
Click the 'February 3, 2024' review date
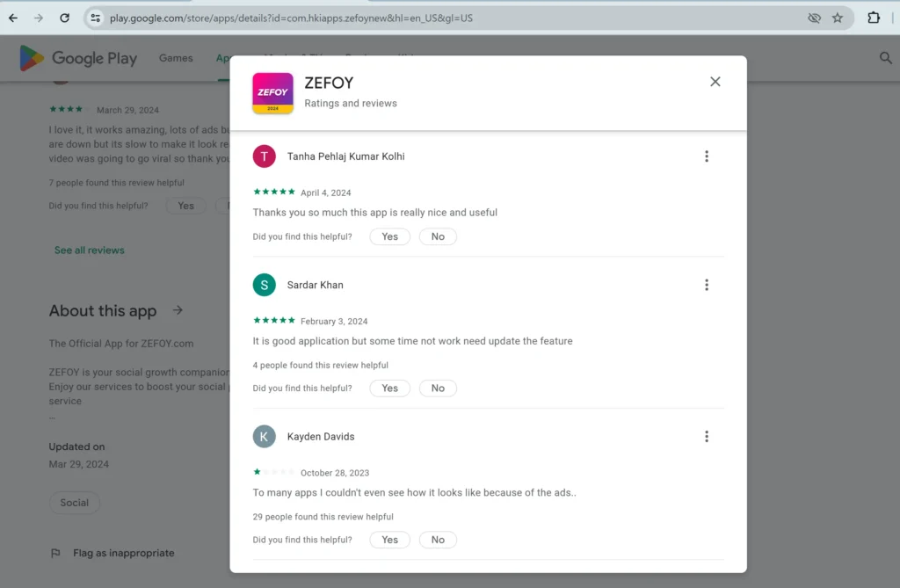coord(334,322)
